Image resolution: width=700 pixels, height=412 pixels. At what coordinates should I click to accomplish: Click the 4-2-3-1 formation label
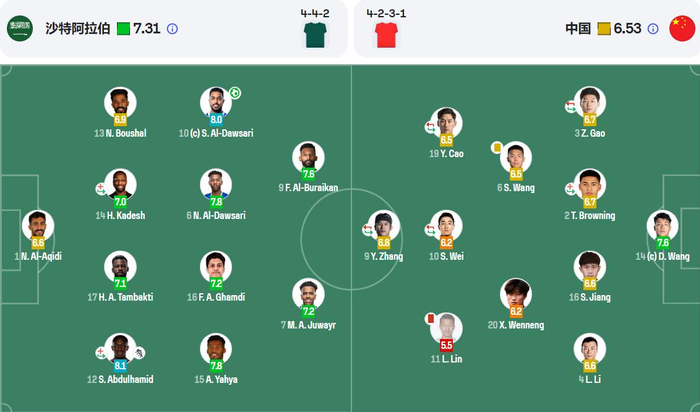tap(384, 13)
